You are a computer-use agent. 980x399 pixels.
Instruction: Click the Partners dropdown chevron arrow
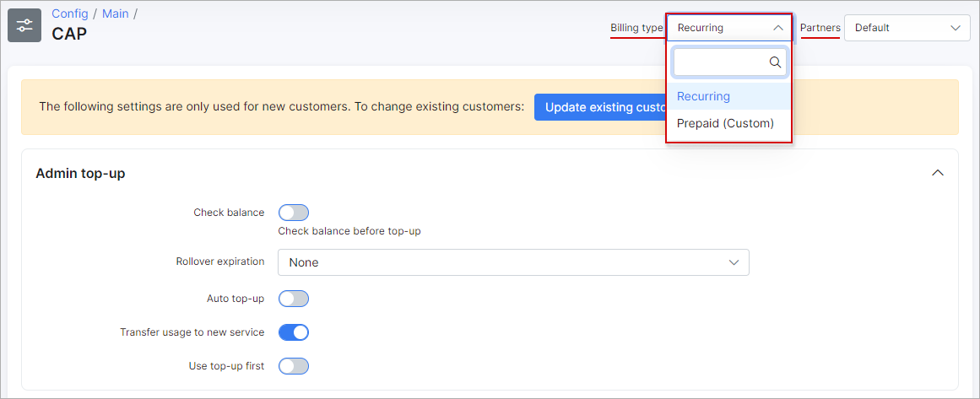(x=956, y=28)
